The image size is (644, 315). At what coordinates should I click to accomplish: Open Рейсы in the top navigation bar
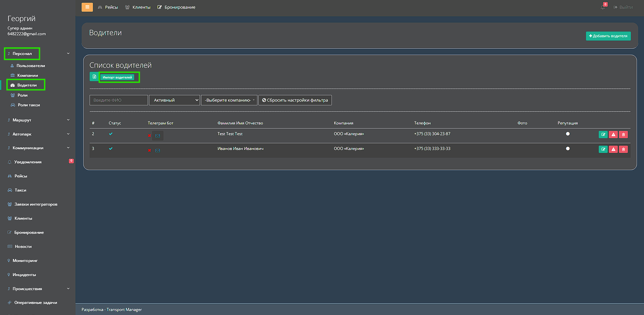click(108, 7)
